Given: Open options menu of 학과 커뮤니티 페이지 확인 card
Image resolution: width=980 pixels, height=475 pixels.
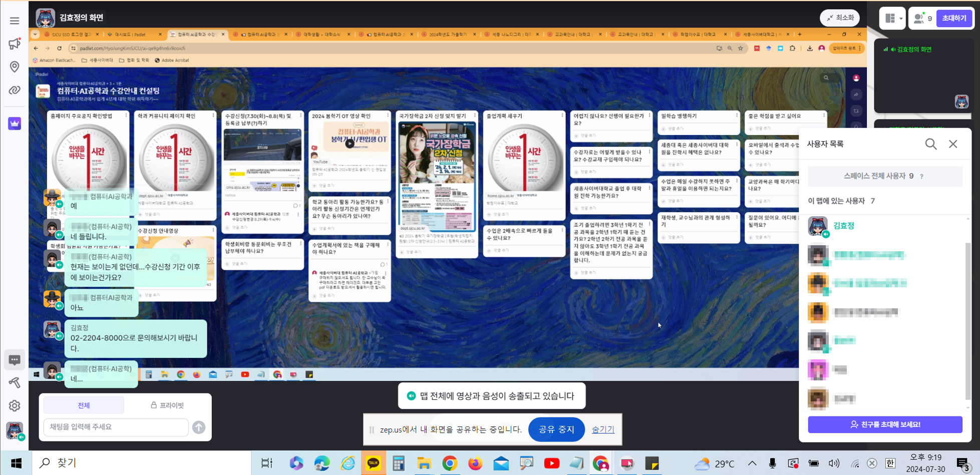Looking at the screenshot, I should (x=213, y=115).
